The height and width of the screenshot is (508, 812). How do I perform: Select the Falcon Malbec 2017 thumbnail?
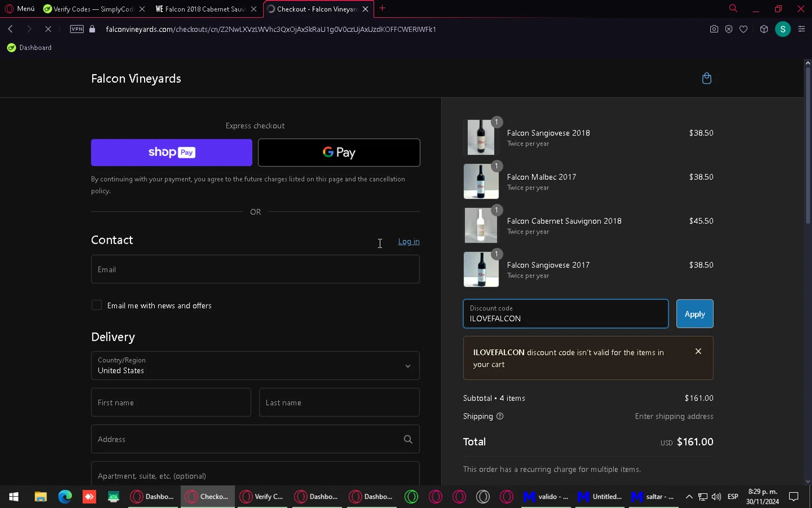tap(481, 181)
